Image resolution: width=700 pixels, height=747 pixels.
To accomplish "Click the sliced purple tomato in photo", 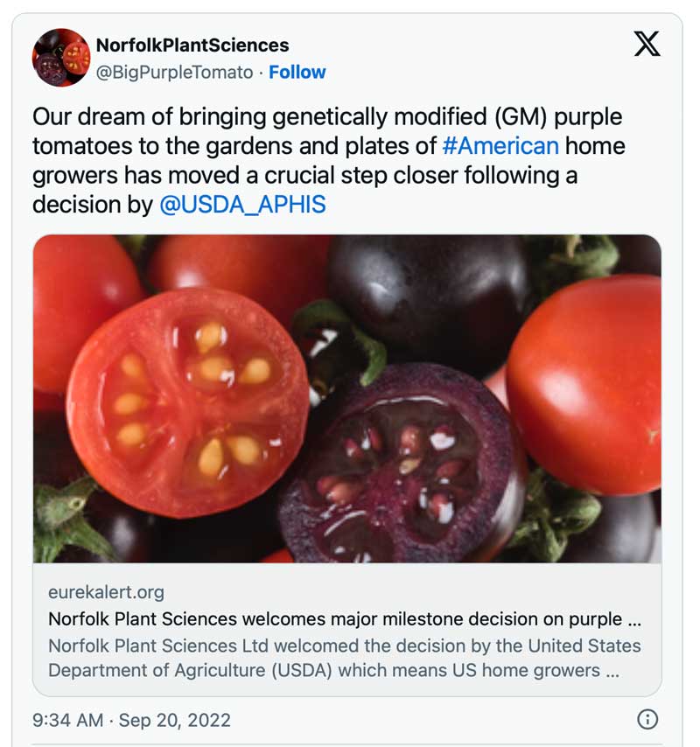I will coord(398,464).
